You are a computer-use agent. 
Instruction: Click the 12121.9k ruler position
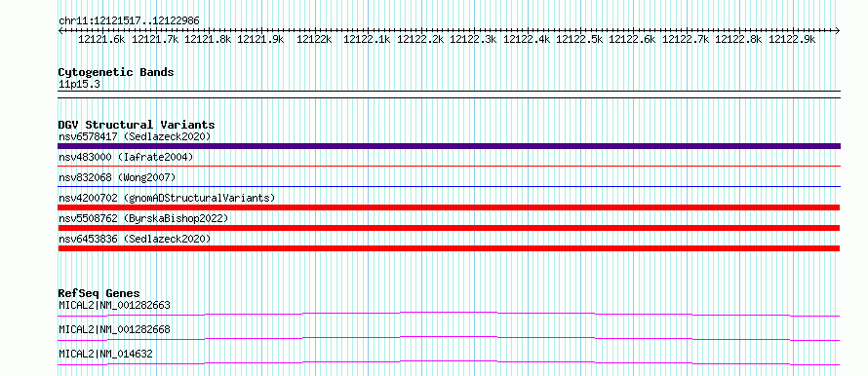260,39
